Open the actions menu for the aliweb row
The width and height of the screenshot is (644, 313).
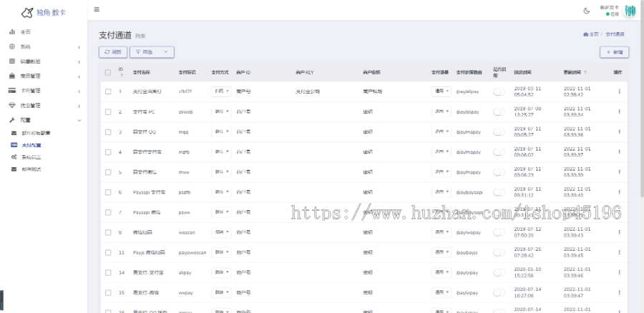pos(619,111)
